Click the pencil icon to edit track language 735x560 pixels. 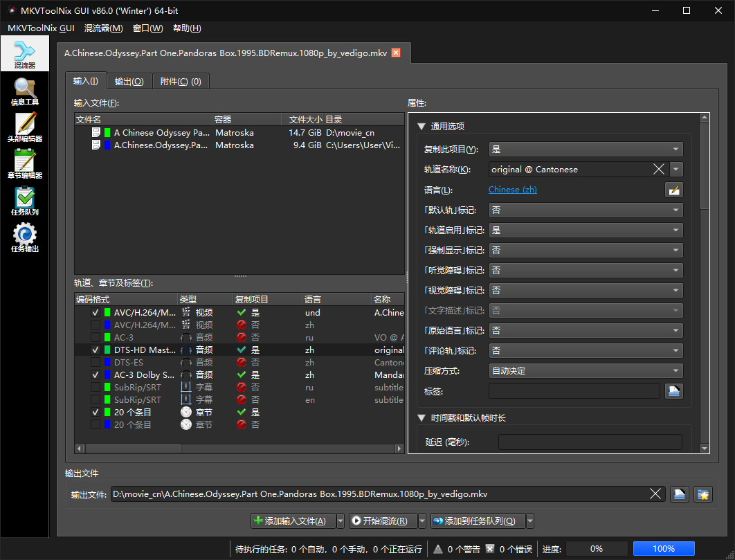(x=674, y=189)
